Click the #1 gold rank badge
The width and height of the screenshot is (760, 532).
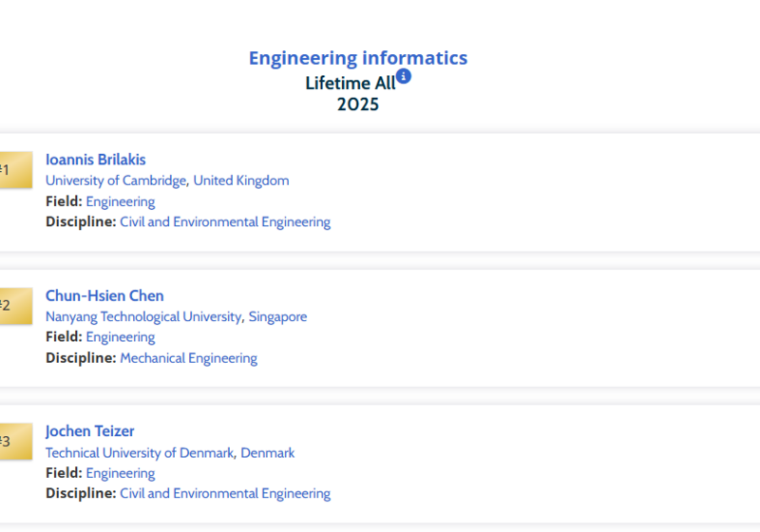point(16,170)
